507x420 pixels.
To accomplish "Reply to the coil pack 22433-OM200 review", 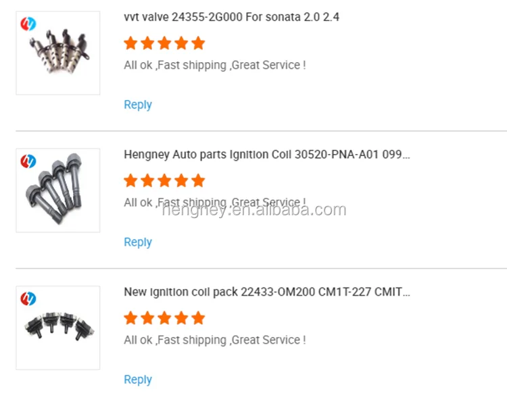I will tap(138, 379).
